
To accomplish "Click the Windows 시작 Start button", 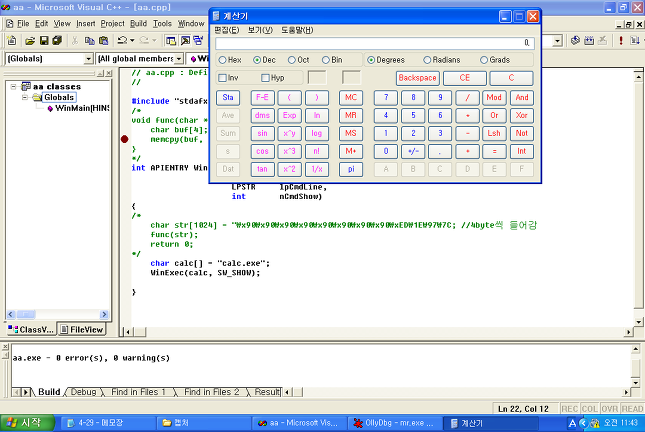I will pos(27,423).
